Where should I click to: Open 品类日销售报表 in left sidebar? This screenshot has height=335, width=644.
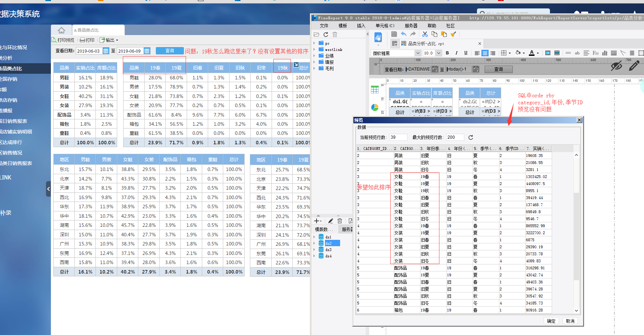[16, 163]
